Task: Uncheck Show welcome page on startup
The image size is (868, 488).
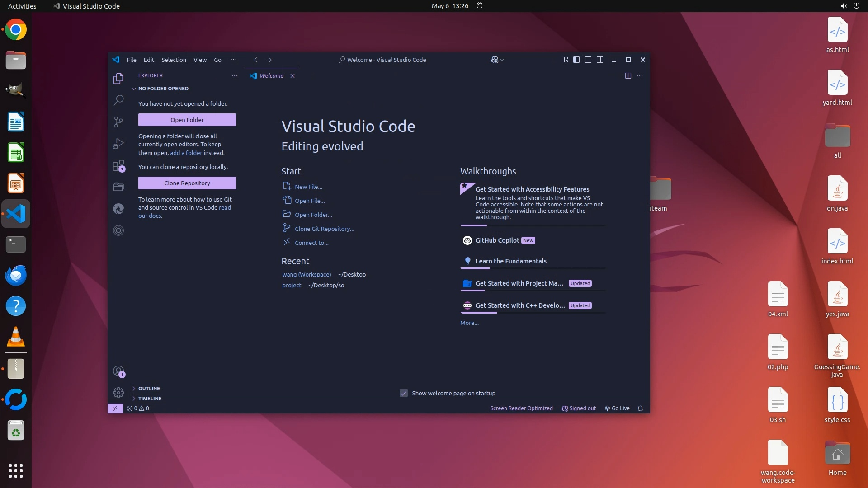Action: 404,394
